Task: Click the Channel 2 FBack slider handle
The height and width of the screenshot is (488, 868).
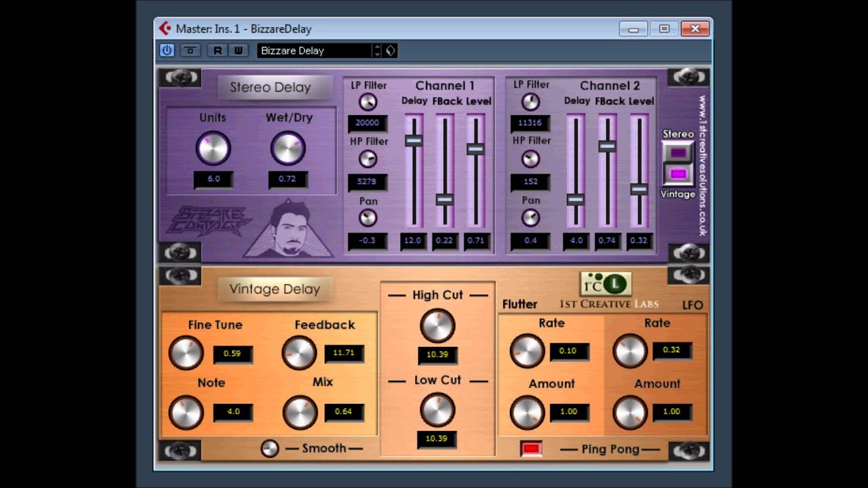Action: (607, 145)
